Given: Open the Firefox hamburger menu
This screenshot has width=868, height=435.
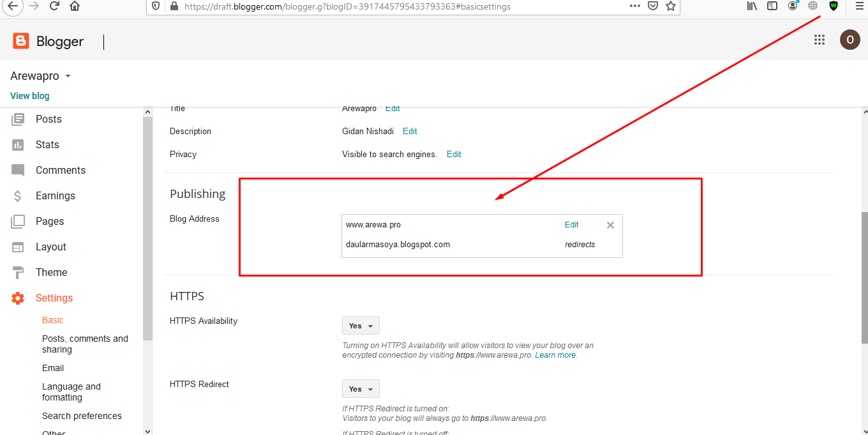Looking at the screenshot, I should pos(859,6).
